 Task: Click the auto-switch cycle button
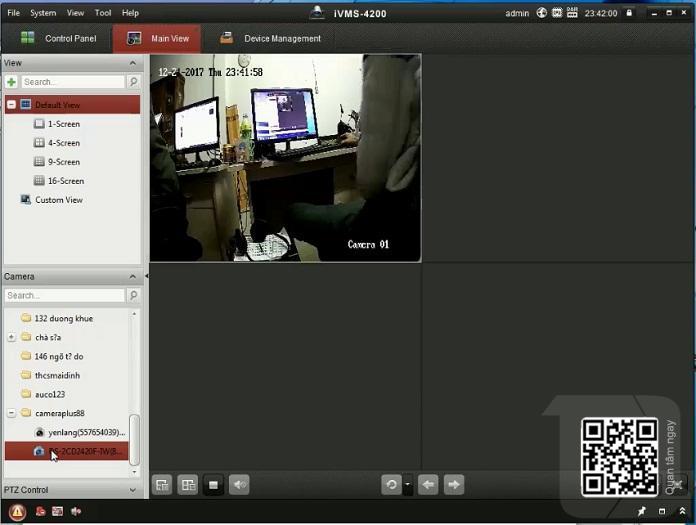coord(392,485)
